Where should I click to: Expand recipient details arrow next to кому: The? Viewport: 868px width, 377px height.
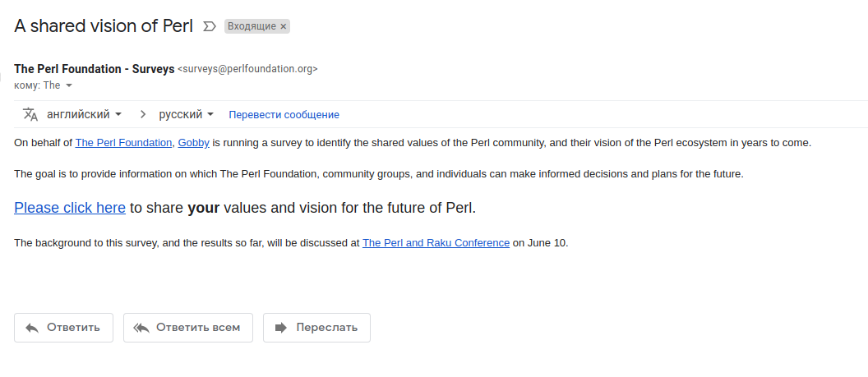click(x=69, y=85)
